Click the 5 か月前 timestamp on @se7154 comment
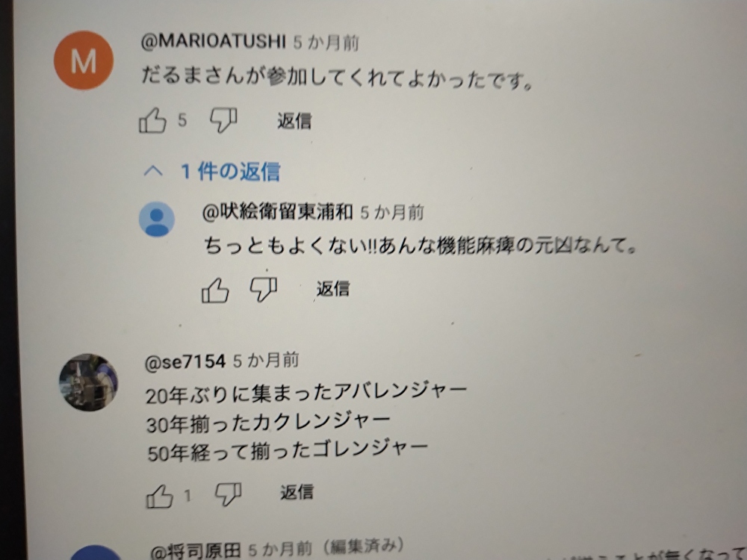This screenshot has height=560, width=747. [266, 361]
